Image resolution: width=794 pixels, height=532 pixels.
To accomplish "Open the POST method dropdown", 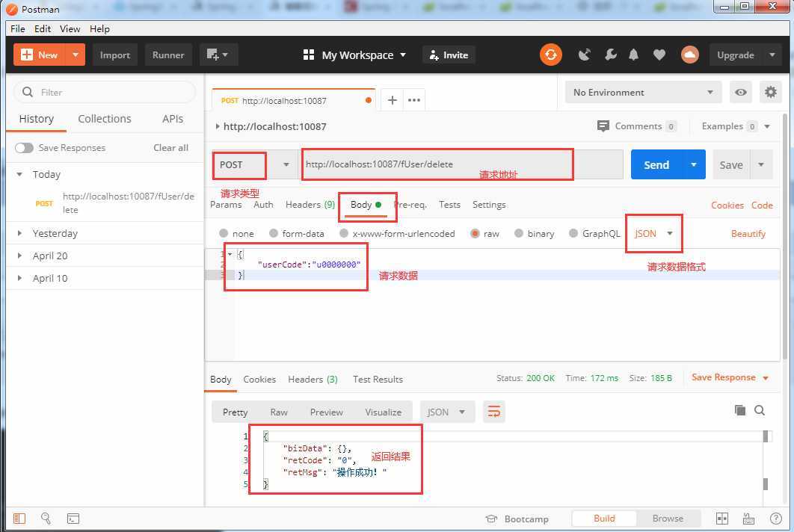I will 253,164.
